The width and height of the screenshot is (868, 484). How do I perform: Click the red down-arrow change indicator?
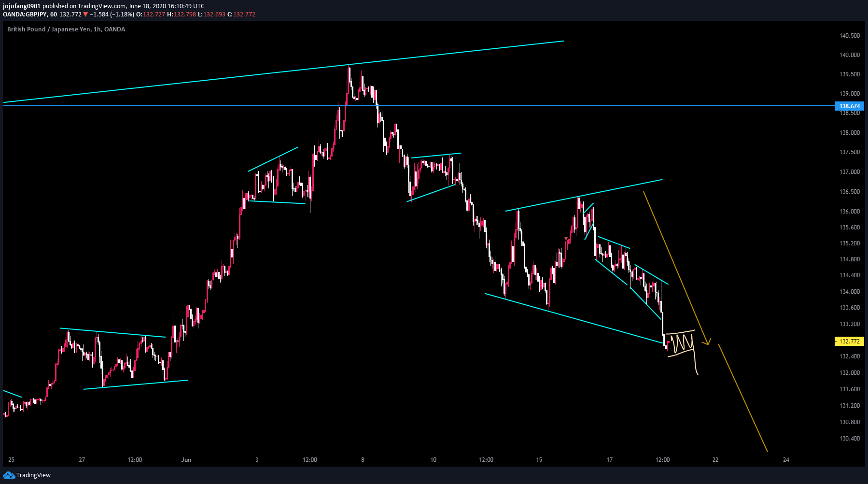tap(85, 14)
